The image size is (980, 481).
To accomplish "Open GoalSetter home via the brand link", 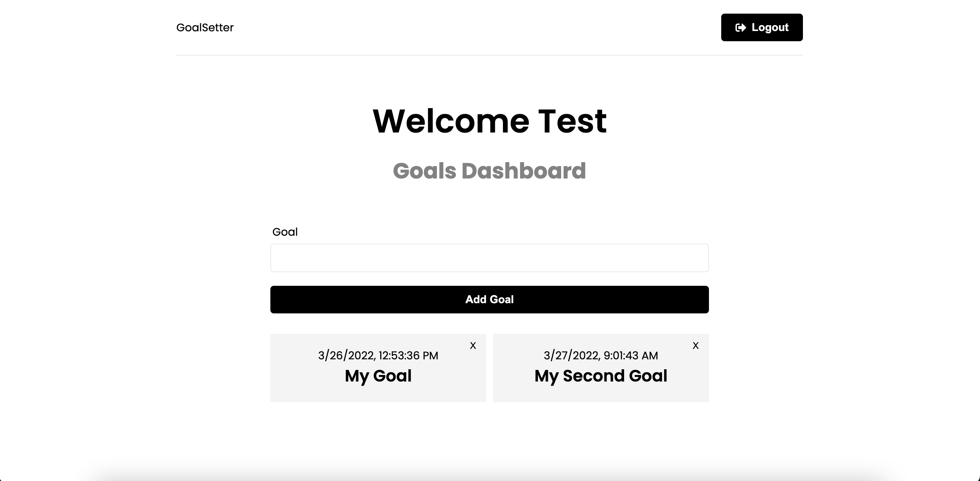I will click(205, 27).
